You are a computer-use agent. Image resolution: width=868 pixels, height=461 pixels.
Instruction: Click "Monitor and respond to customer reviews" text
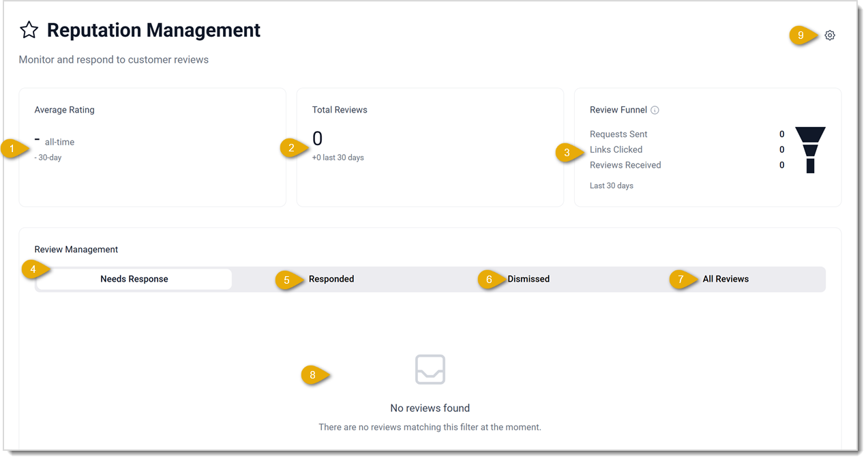point(114,59)
